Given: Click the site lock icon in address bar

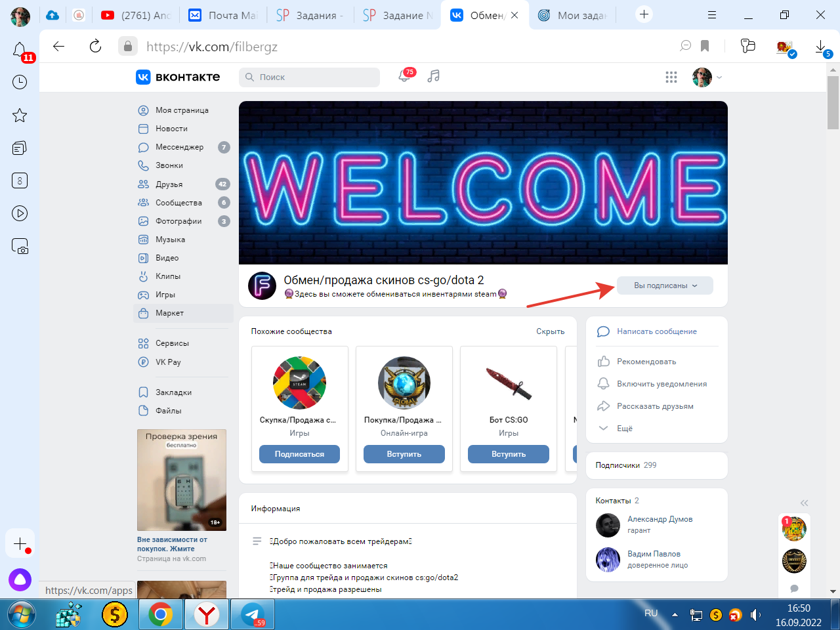Looking at the screenshot, I should pos(127,46).
